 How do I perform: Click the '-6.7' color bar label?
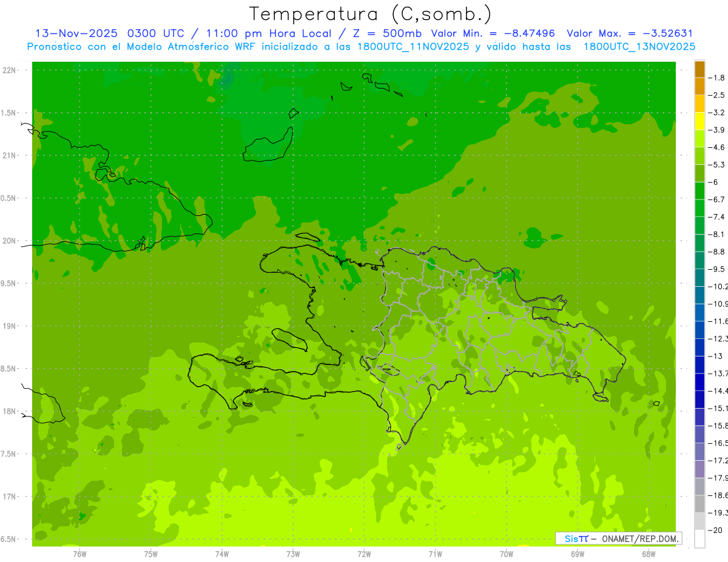717,199
